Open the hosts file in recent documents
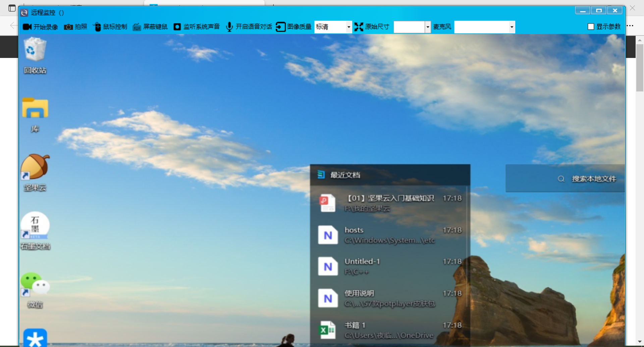Image resolution: width=644 pixels, height=347 pixels. (x=389, y=235)
